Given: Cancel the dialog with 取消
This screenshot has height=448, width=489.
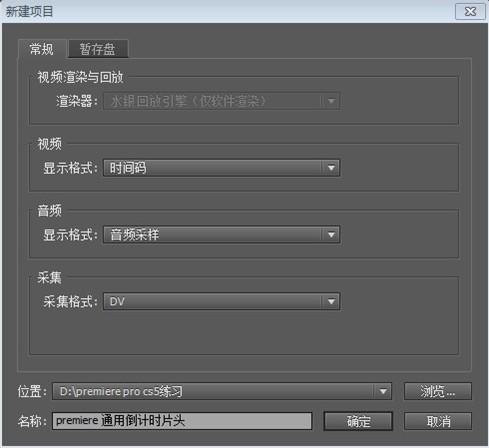Looking at the screenshot, I should 438,421.
